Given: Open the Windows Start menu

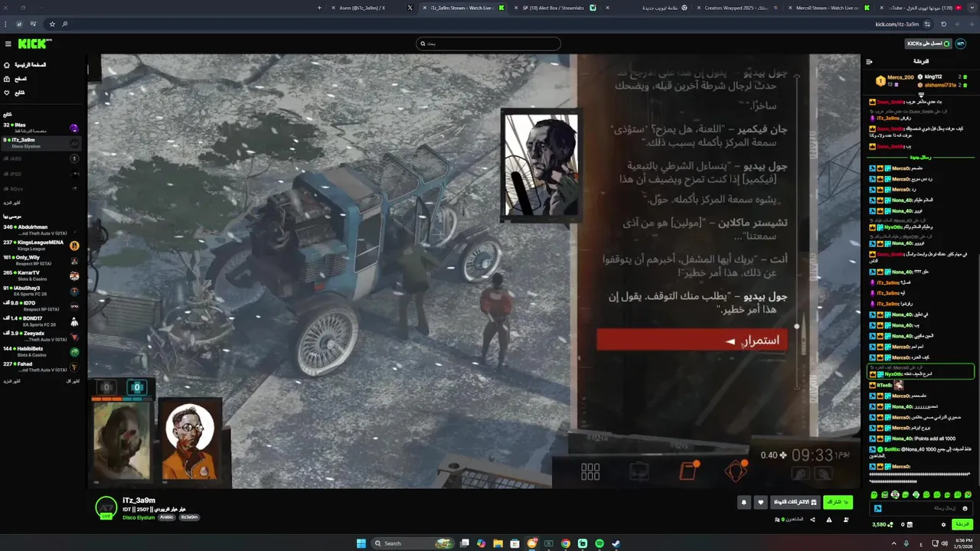Looking at the screenshot, I should (361, 543).
